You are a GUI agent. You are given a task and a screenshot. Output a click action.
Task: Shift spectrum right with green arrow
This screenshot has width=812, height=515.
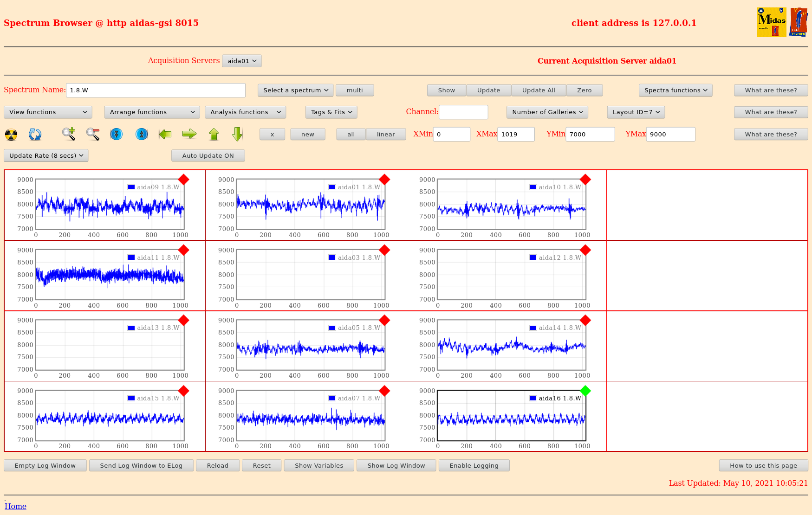coord(189,135)
